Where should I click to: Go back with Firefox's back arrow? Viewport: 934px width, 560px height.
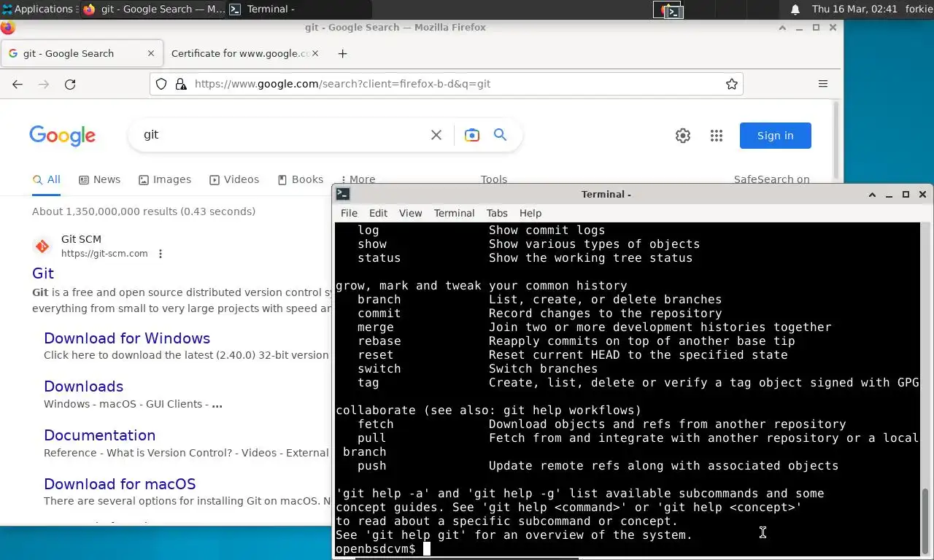tap(18, 84)
